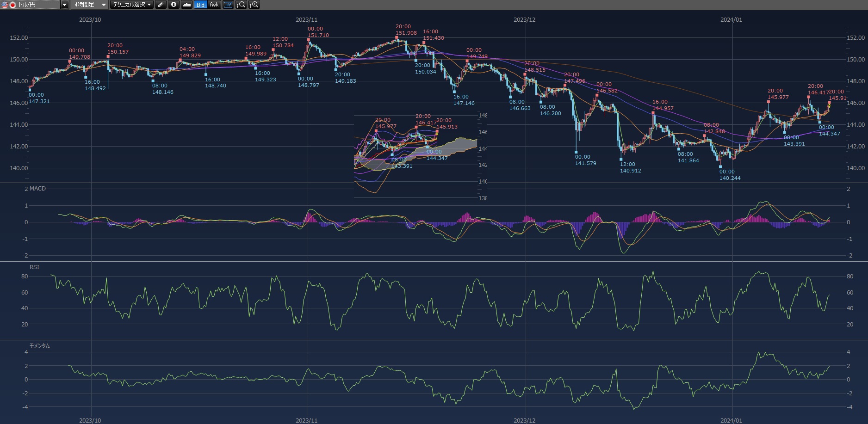Screen dimensions: 868x424
Task: Click the 2024/01 date label at bottom
Action: tap(731, 420)
